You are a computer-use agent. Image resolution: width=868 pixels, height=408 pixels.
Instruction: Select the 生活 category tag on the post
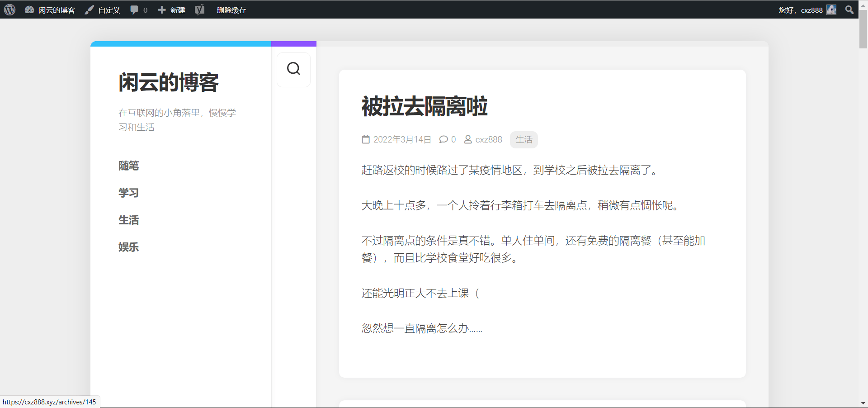[524, 139]
